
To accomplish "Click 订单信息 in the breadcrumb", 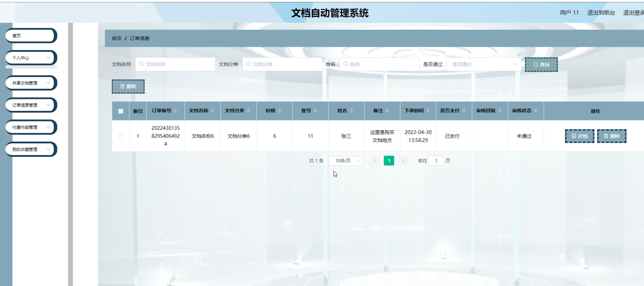I will (x=140, y=38).
